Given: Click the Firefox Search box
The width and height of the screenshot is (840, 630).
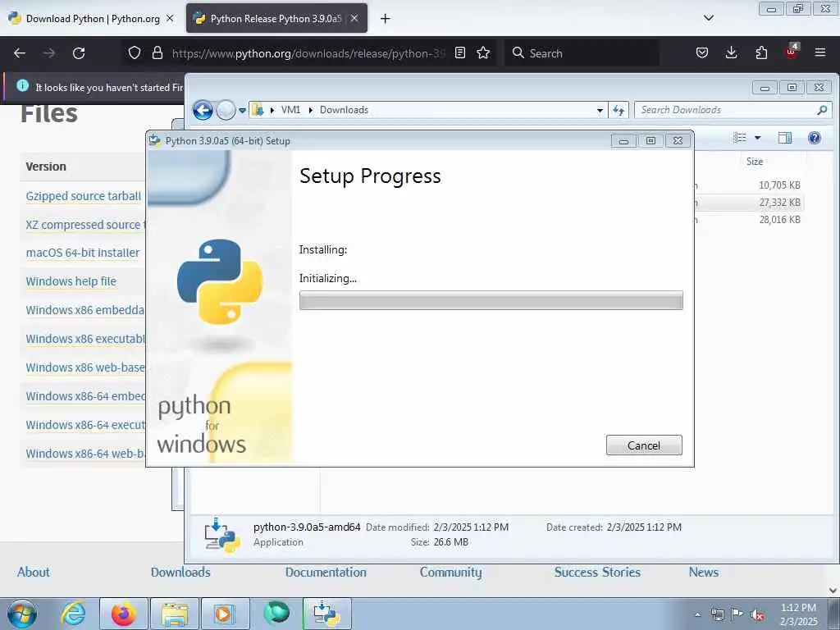Looking at the screenshot, I should coord(582,53).
